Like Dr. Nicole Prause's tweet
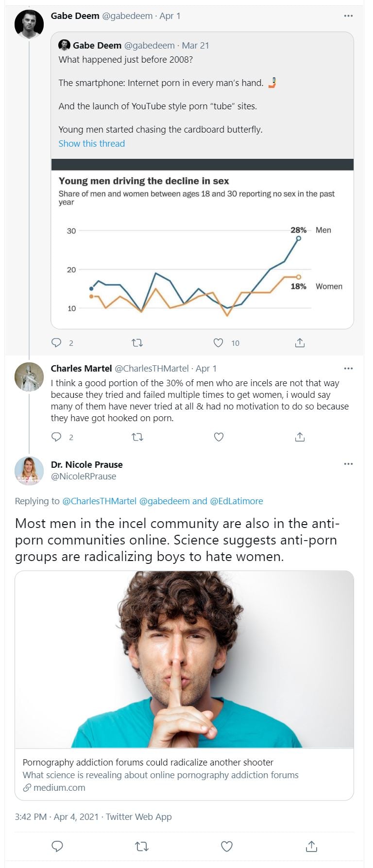Image resolution: width=373 pixels, height=868 pixels. (226, 847)
